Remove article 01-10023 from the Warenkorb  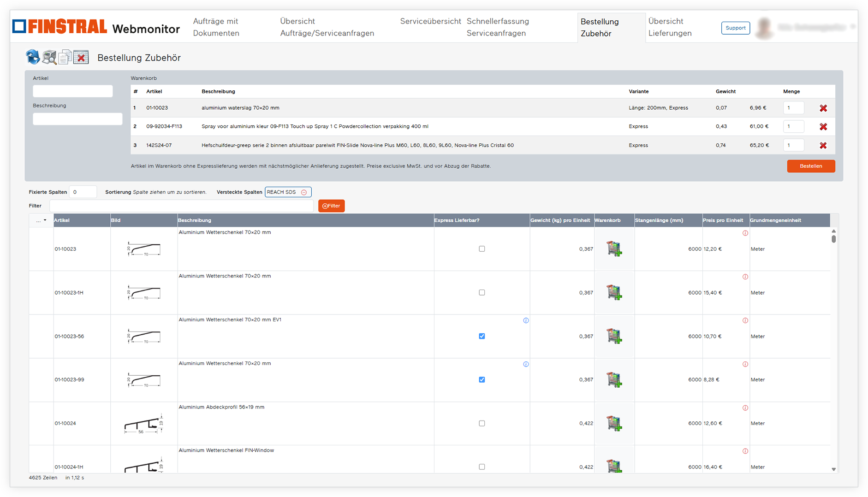tap(823, 108)
